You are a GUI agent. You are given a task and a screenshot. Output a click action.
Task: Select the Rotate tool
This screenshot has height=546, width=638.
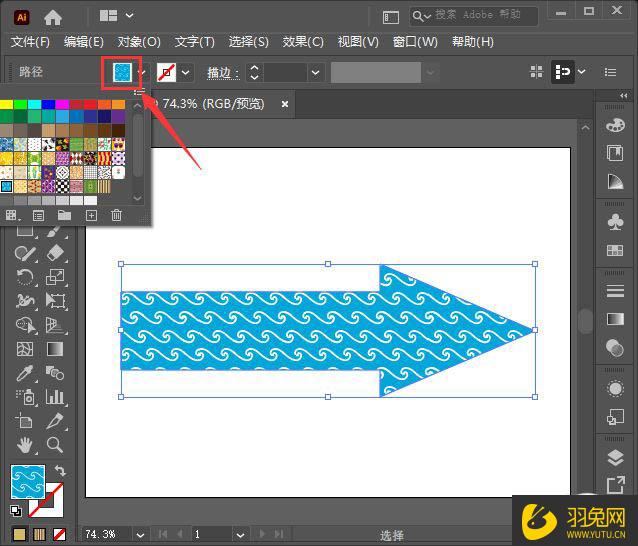25,277
